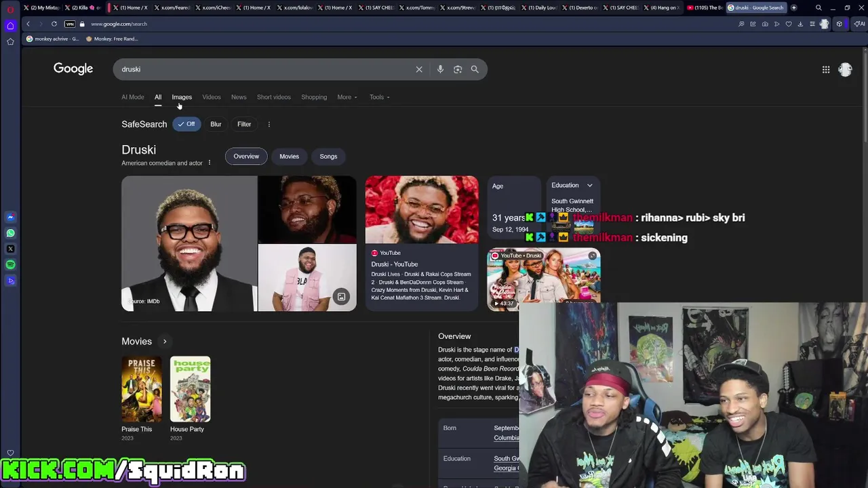Open more options beside American comedian and actor
The height and width of the screenshot is (488, 868).
tap(210, 163)
